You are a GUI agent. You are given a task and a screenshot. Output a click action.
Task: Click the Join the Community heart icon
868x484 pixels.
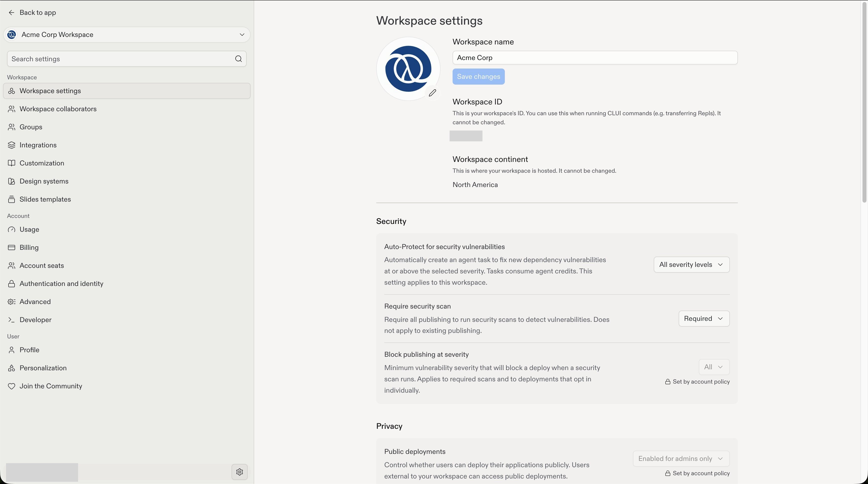pos(12,386)
